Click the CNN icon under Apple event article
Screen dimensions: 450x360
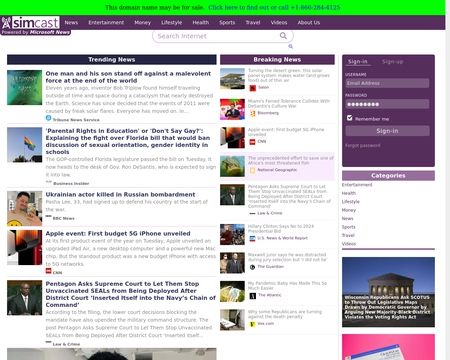pyautogui.click(x=48, y=271)
